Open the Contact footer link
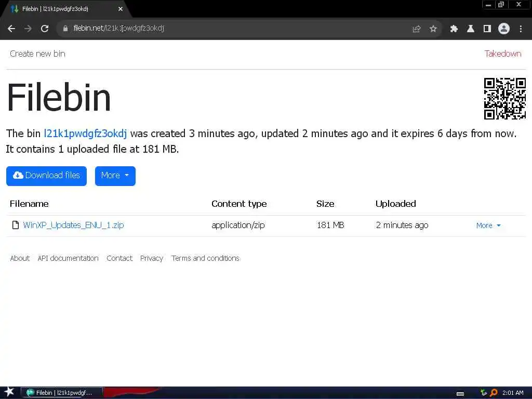532x399 pixels. tap(119, 258)
